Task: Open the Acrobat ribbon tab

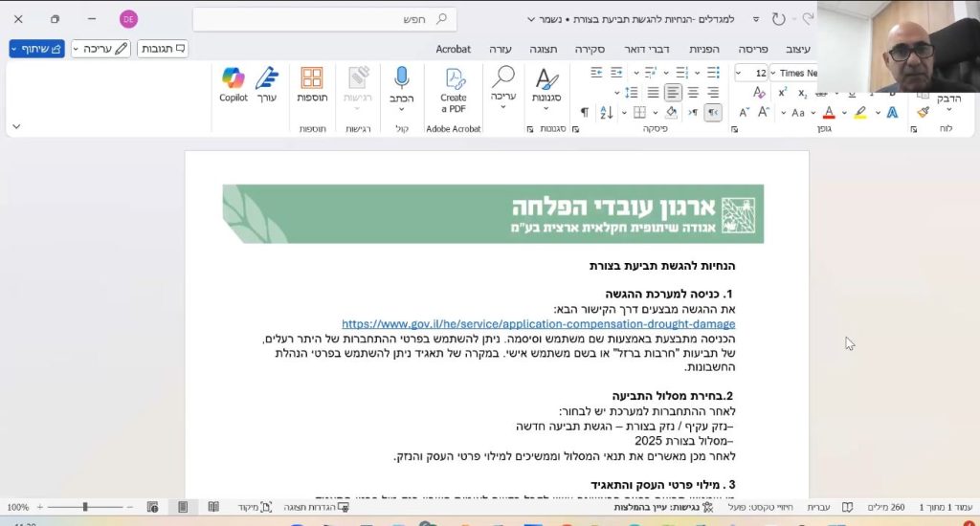Action: point(453,49)
